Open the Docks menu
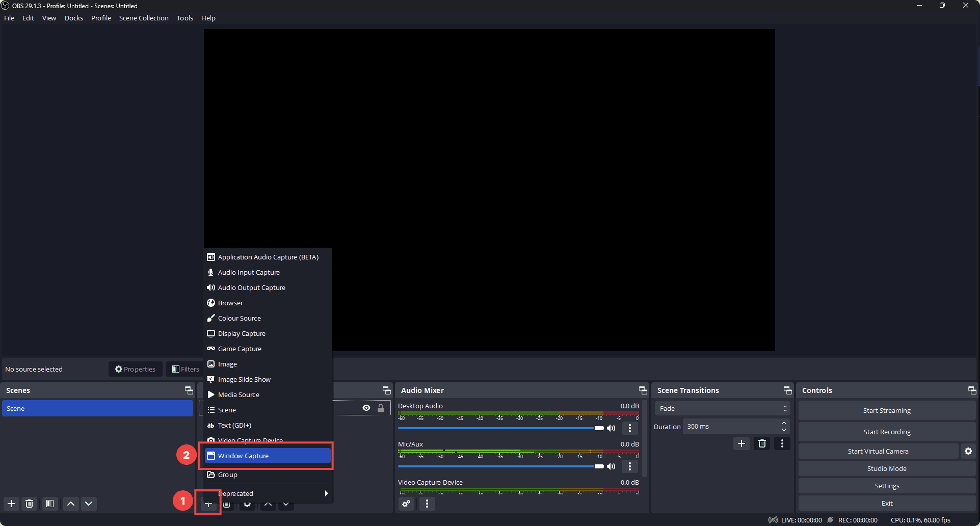 (74, 18)
